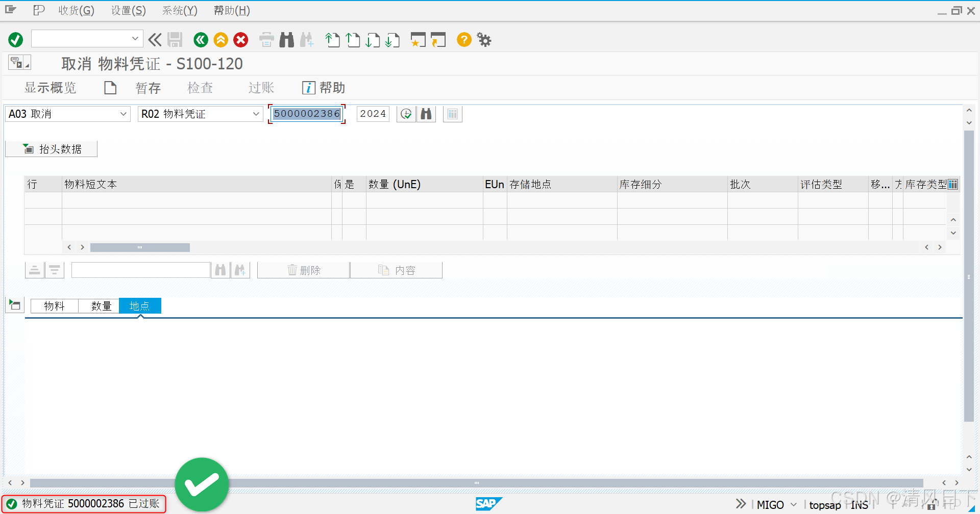Click the yellow Help question mark icon

pos(463,40)
